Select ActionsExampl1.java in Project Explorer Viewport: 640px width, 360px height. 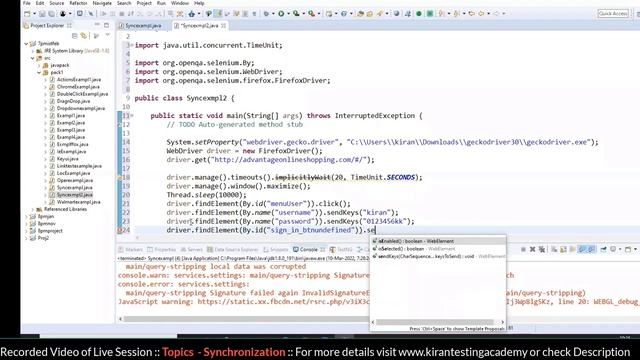tap(79, 80)
